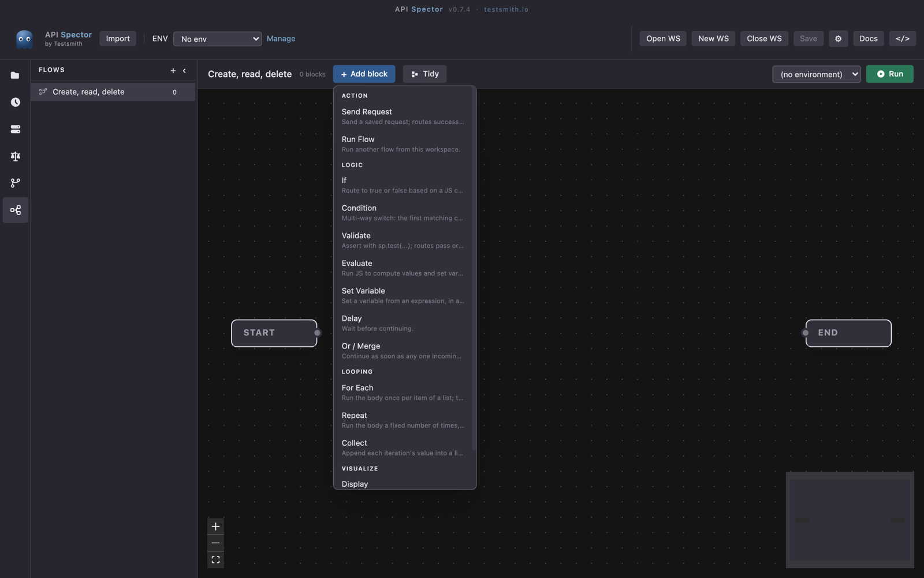The height and width of the screenshot is (578, 924).
Task: Click the END node input handle
Action: coord(805,333)
